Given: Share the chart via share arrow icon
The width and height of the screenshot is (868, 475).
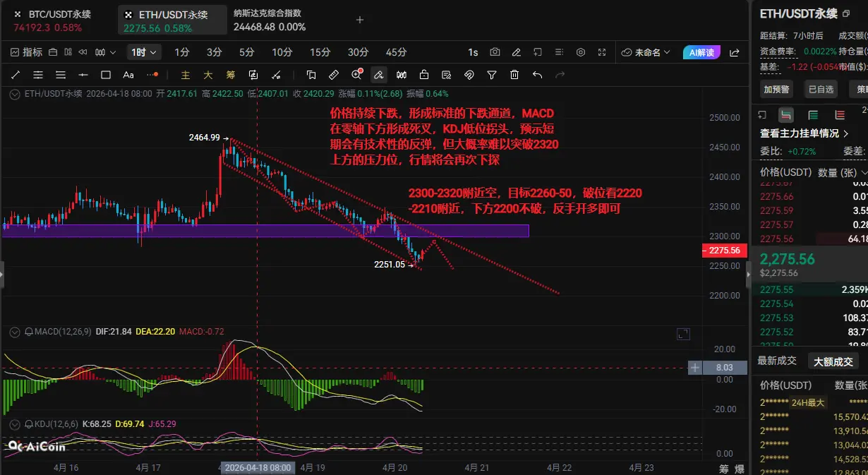Looking at the screenshot, I should 735,52.
